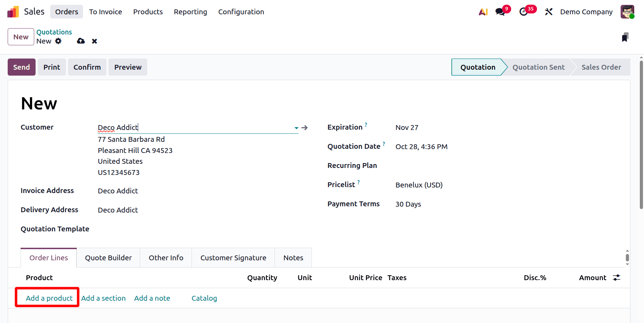Click inside the Customer input field

click(174, 127)
